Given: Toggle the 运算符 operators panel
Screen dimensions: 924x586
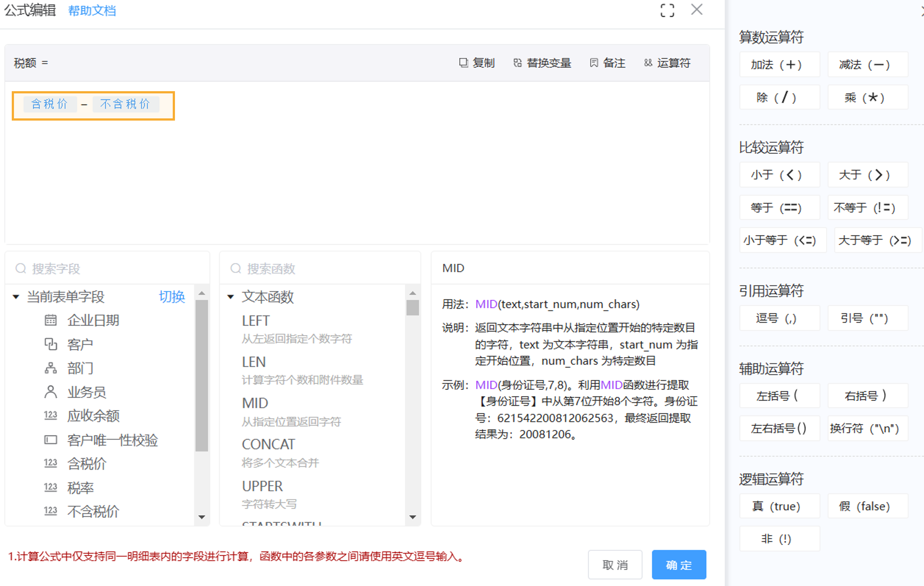Looking at the screenshot, I should pyautogui.click(x=667, y=63).
